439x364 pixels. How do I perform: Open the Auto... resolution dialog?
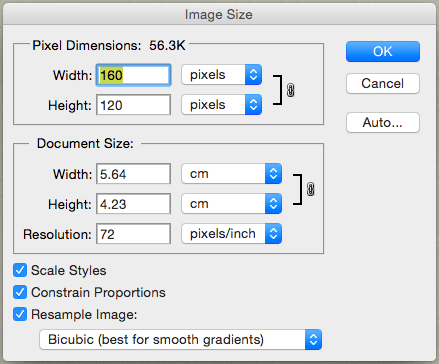tap(383, 122)
